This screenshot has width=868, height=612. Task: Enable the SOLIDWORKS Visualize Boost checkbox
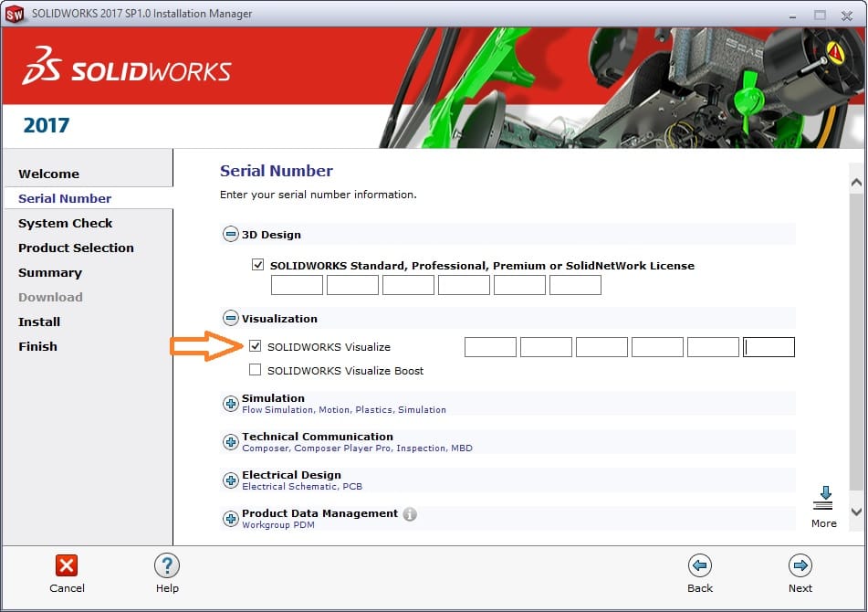point(256,370)
